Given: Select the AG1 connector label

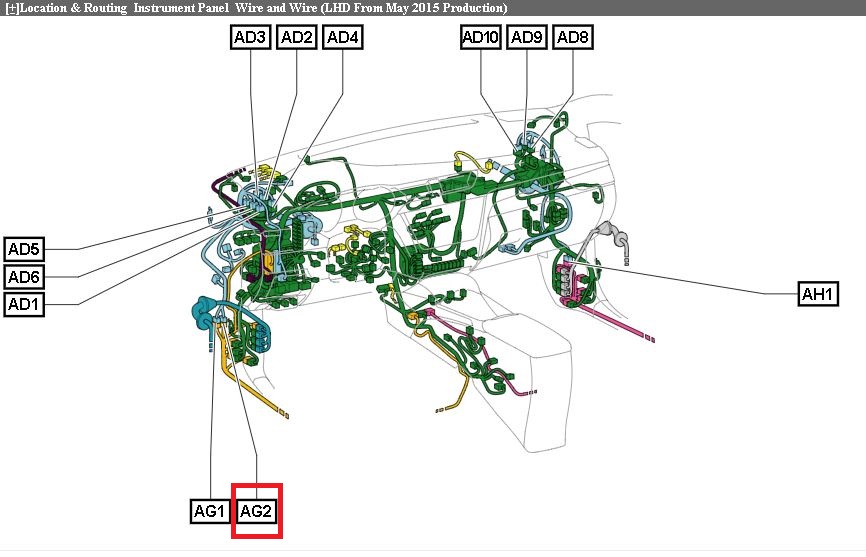Looking at the screenshot, I should [x=211, y=511].
